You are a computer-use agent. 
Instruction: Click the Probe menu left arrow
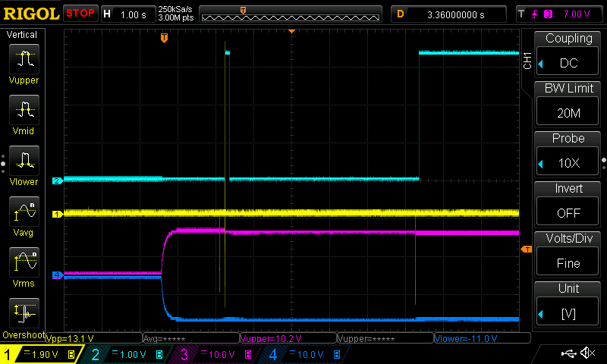coord(540,164)
